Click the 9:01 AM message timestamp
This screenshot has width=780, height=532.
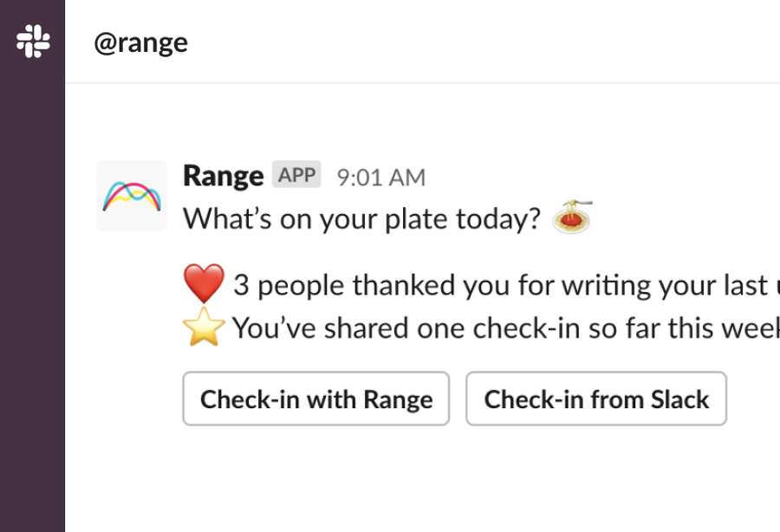(x=381, y=178)
